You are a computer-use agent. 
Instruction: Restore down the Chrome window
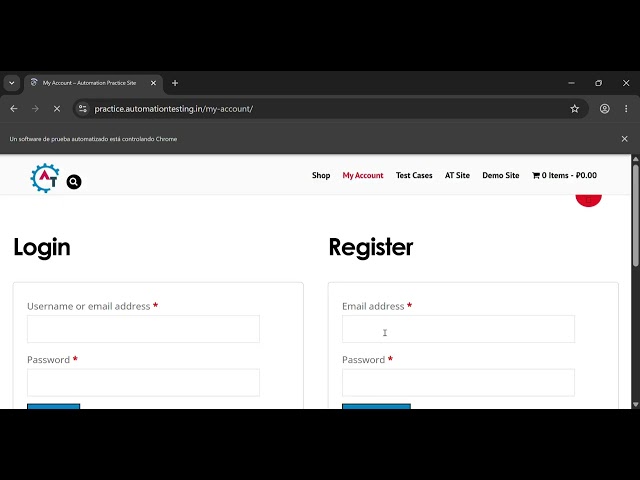598,83
